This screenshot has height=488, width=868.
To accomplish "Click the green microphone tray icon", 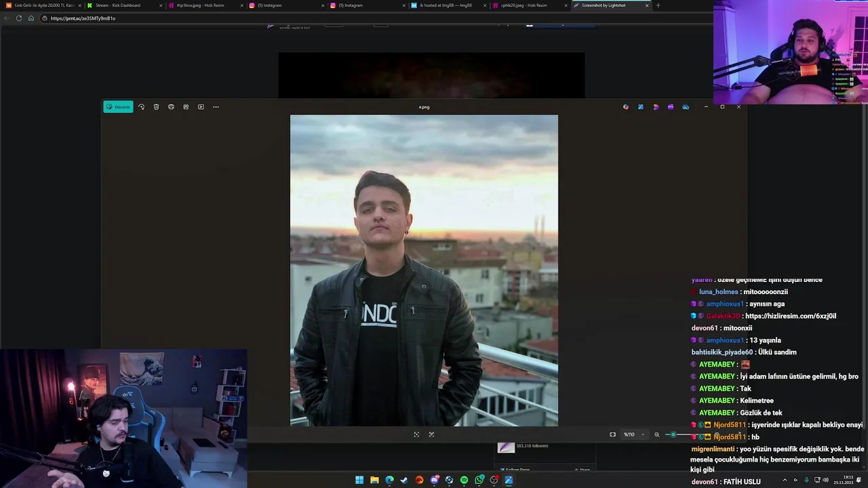I will [806, 480].
